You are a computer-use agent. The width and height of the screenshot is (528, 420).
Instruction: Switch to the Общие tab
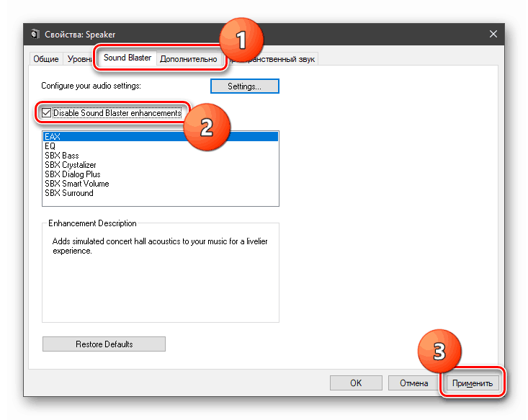[x=46, y=59]
